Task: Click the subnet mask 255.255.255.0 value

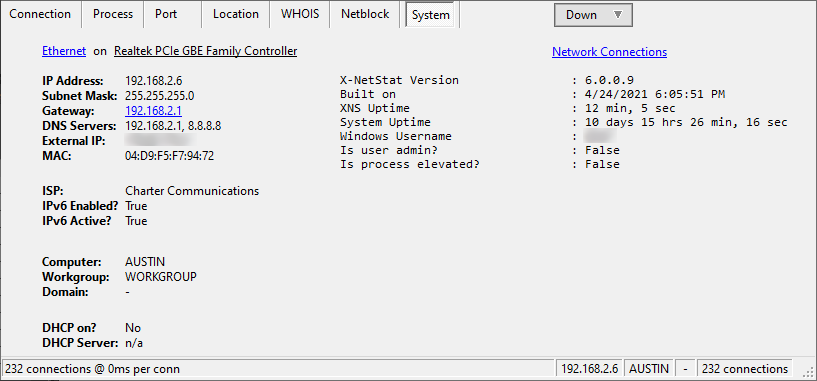Action: tap(159, 96)
